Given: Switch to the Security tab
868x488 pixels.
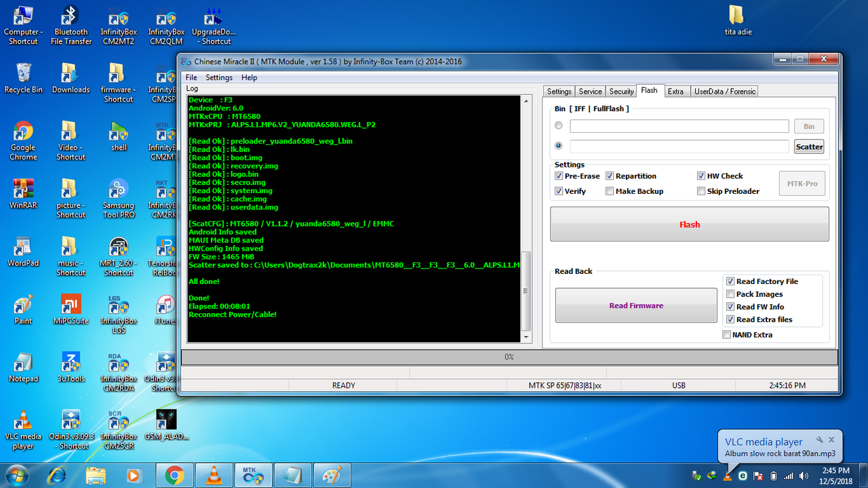Looking at the screenshot, I should [x=621, y=91].
